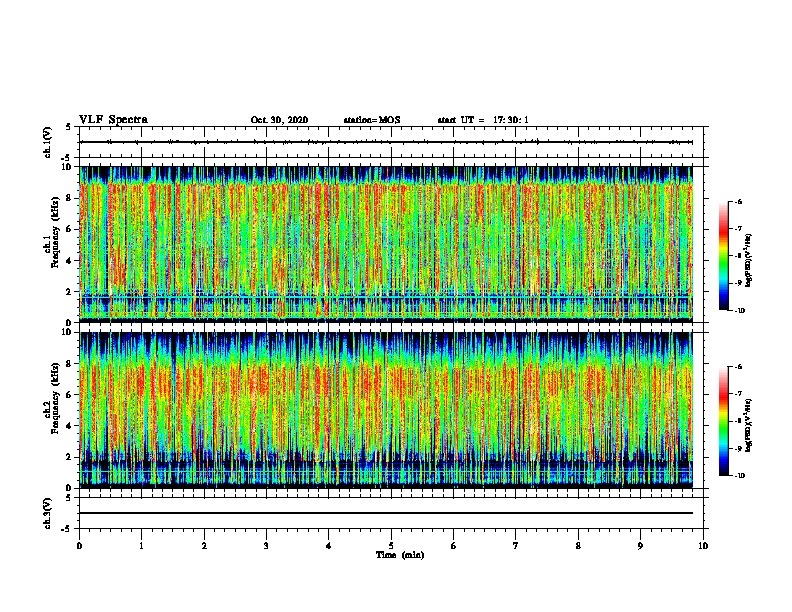The image size is (792, 612).
Task: Click the '4' tick on the time axis
Action: (x=329, y=546)
